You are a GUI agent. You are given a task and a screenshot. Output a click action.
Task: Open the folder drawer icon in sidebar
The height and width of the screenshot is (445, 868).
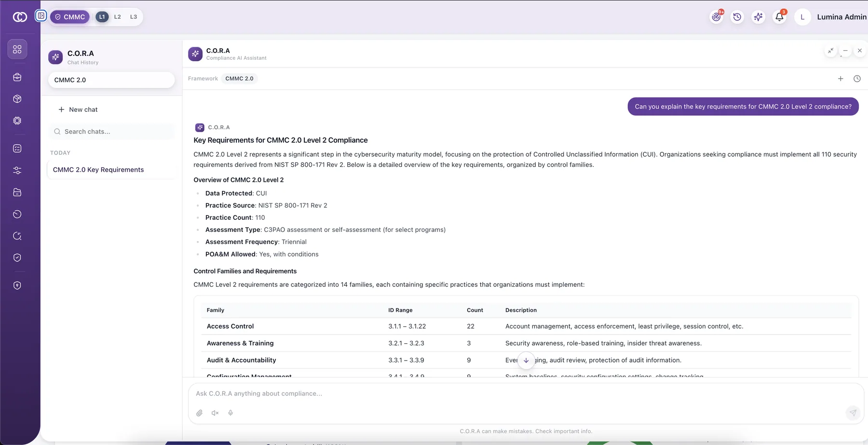click(x=17, y=192)
